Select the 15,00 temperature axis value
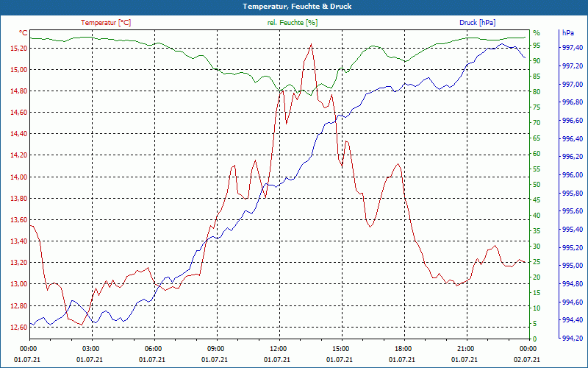The width and height of the screenshot is (588, 368). pyautogui.click(x=19, y=69)
